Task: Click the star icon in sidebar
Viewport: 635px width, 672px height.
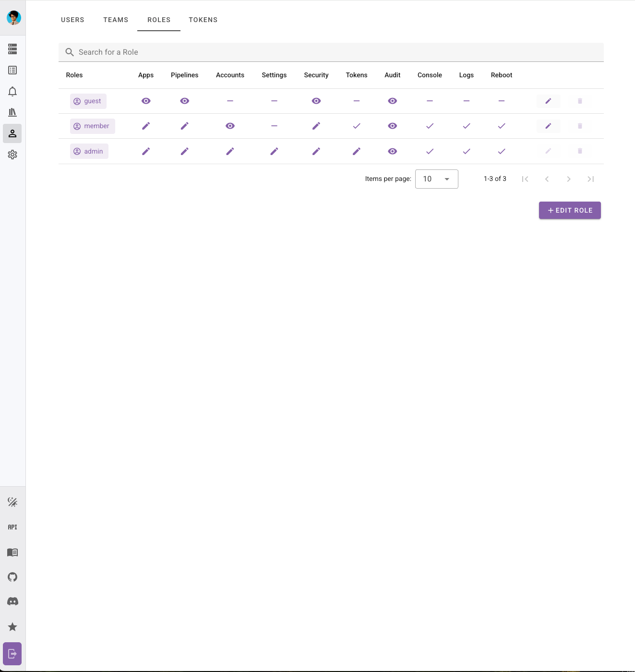Action: (x=12, y=627)
